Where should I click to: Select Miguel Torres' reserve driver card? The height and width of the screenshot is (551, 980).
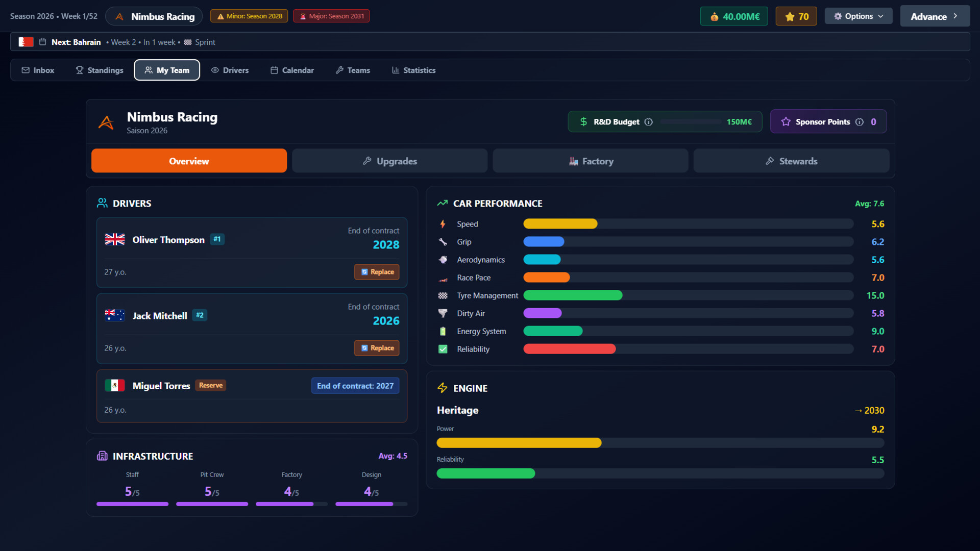click(x=252, y=396)
